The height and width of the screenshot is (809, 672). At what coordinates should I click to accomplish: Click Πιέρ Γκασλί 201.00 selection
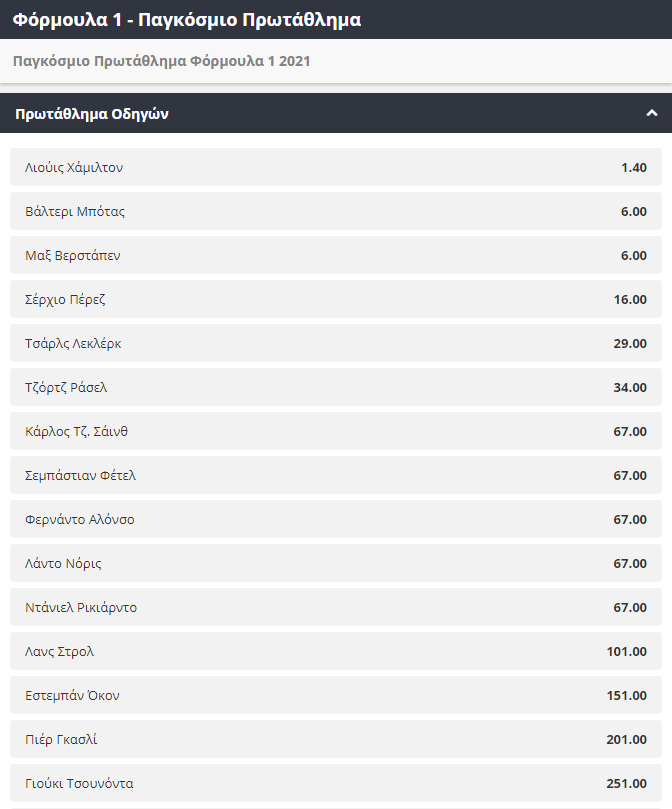click(335, 740)
